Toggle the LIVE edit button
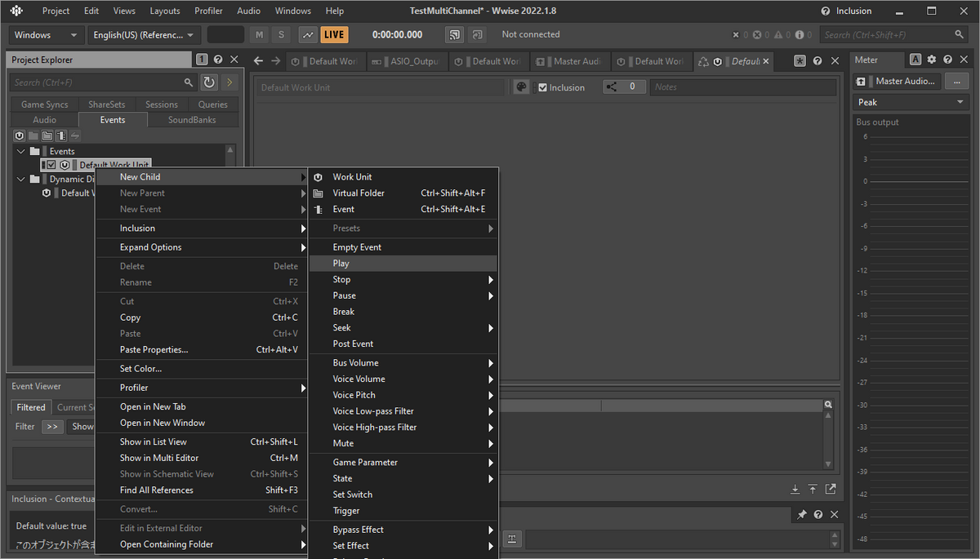Viewport: 980px width, 559px height. 334,35
